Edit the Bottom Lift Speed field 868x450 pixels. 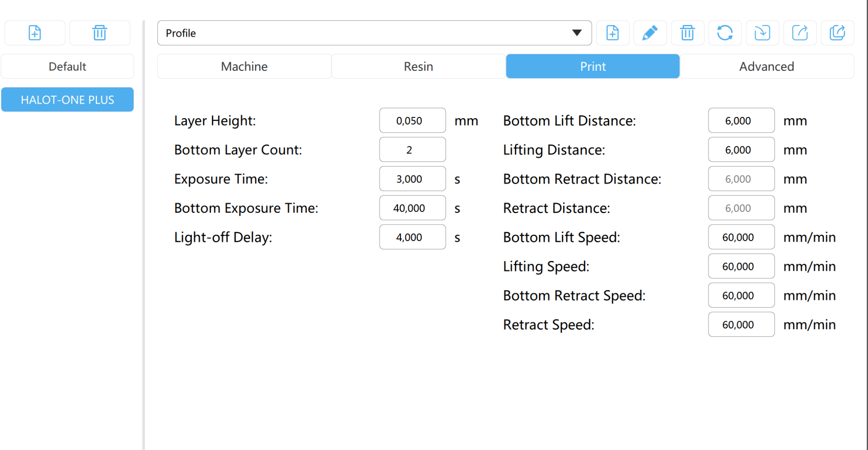pyautogui.click(x=741, y=237)
